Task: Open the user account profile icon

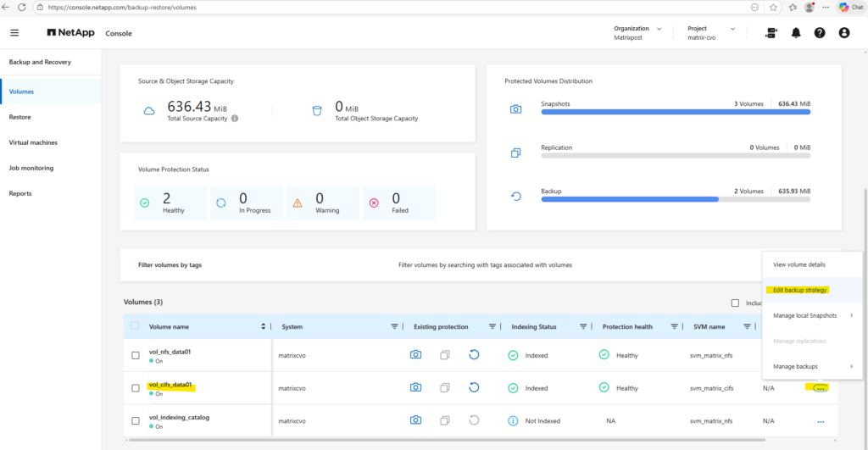Action: click(x=843, y=33)
